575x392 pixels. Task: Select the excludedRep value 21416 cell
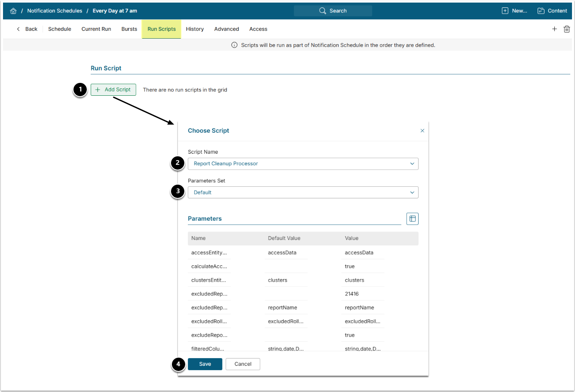352,294
